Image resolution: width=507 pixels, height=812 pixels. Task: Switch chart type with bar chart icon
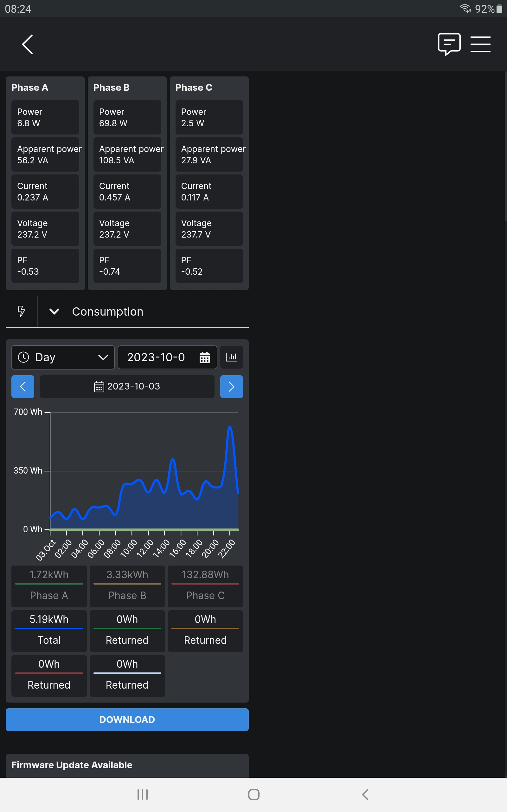[231, 357]
